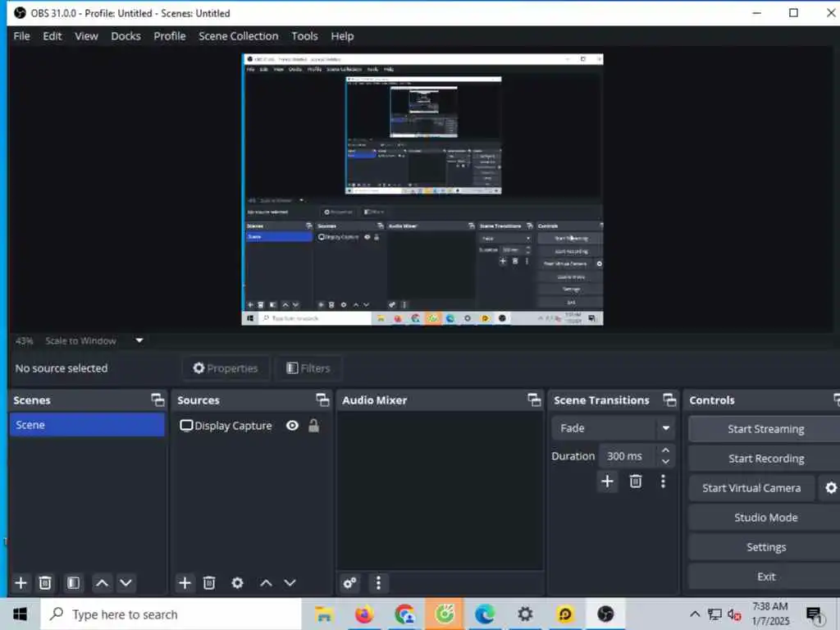Viewport: 840px width, 630px height.
Task: Click the taskbar clock showing 7:38 AM
Action: click(770, 614)
